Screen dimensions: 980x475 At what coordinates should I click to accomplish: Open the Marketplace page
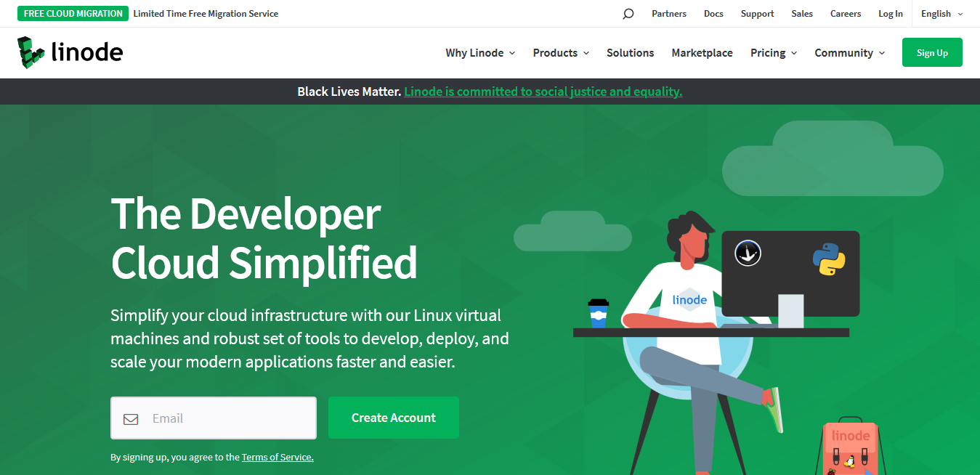pos(702,53)
